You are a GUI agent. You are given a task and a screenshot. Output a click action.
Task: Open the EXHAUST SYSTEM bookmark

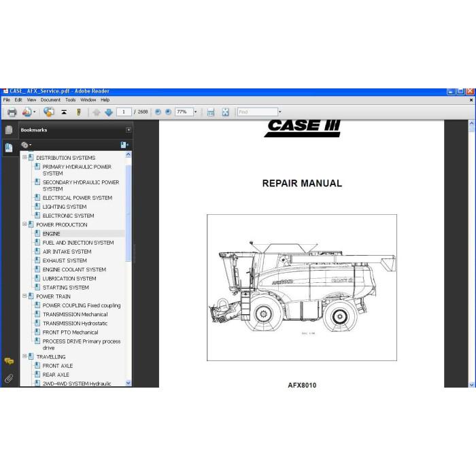point(65,260)
